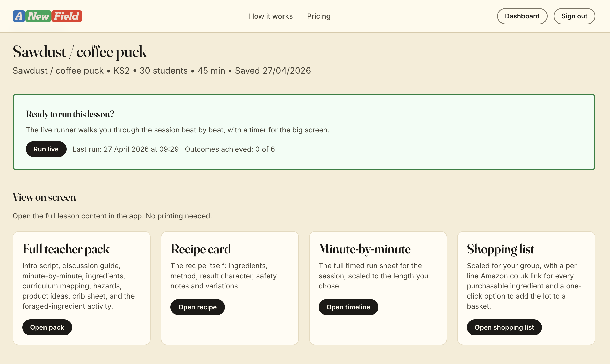Click the Minute-by-minute card heading
610x364 pixels.
pyautogui.click(x=364, y=249)
